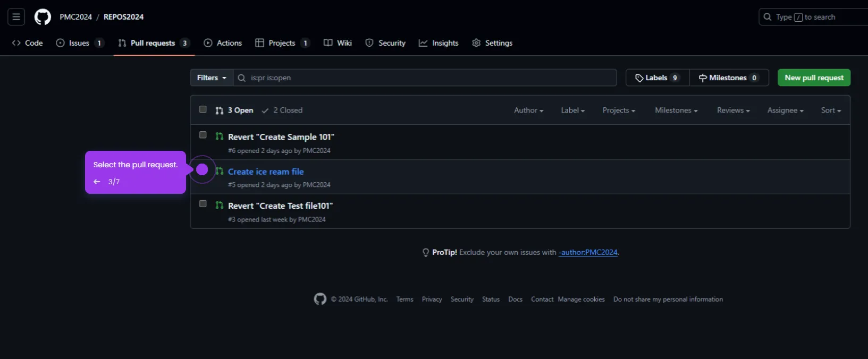Select the Pull requests tab
Screen dimensions: 868x359
pos(154,43)
